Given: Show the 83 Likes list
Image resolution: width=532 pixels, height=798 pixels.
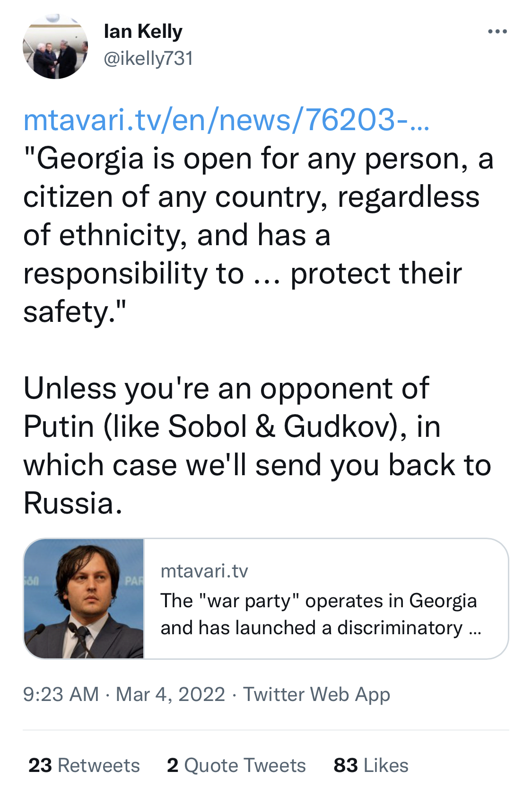Looking at the screenshot, I should tap(371, 765).
